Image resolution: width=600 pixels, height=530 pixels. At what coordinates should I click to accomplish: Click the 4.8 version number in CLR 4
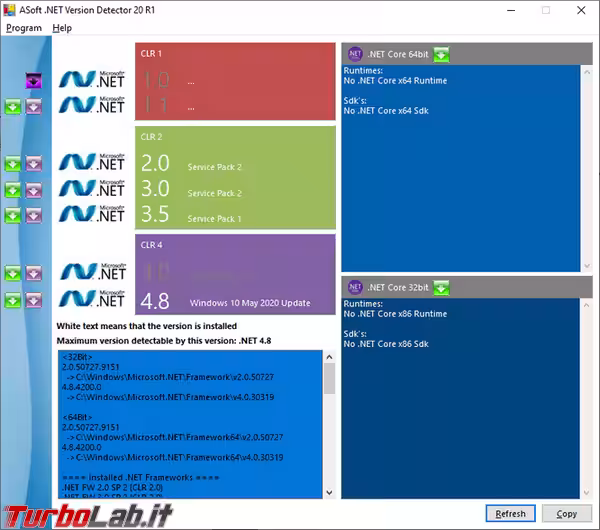click(155, 301)
